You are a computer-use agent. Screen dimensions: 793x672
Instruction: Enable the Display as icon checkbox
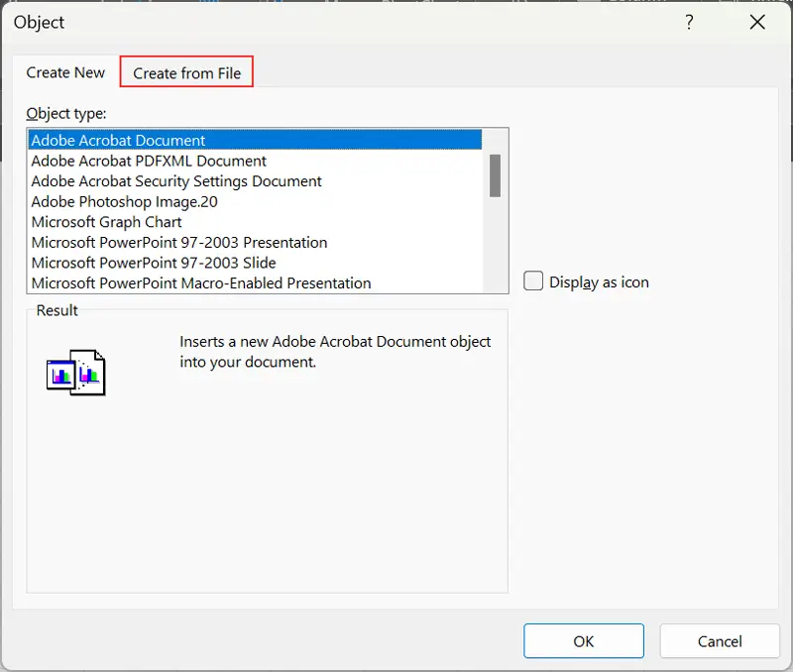click(x=534, y=281)
